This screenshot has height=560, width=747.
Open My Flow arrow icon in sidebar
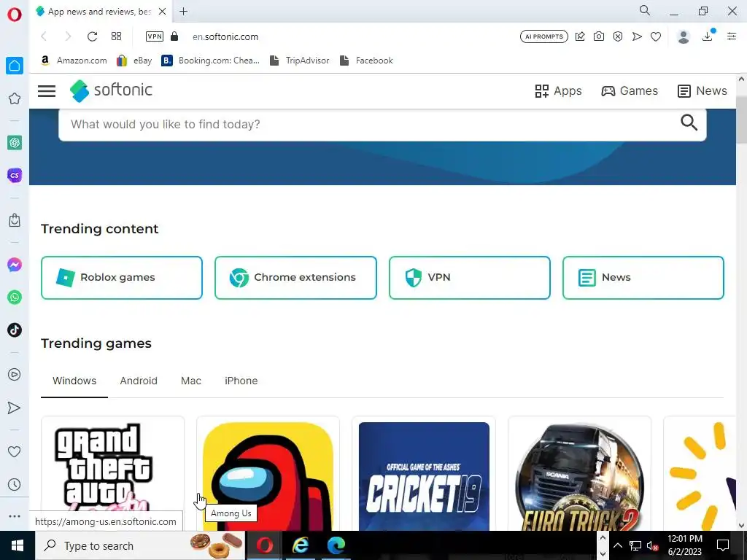[15, 408]
